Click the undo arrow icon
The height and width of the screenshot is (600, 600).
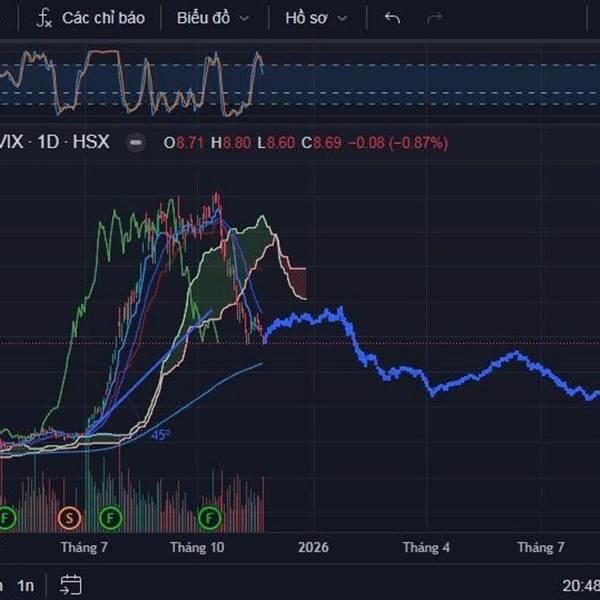pos(392,18)
